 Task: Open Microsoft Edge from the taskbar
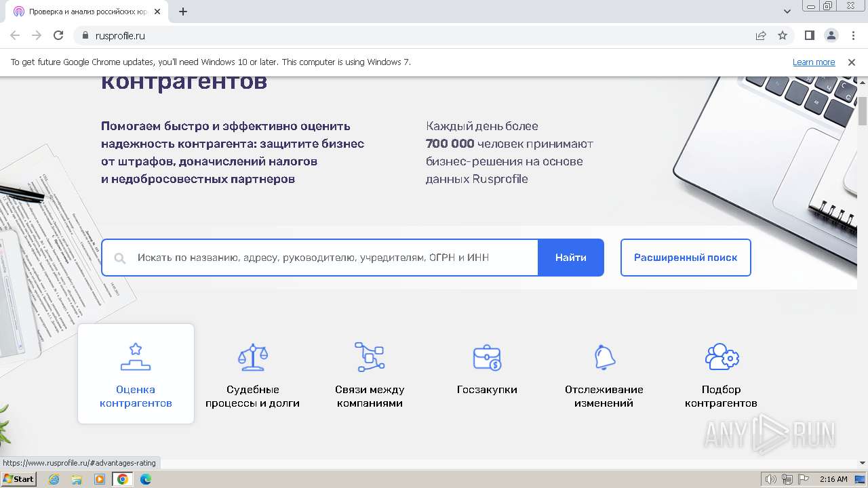146,479
